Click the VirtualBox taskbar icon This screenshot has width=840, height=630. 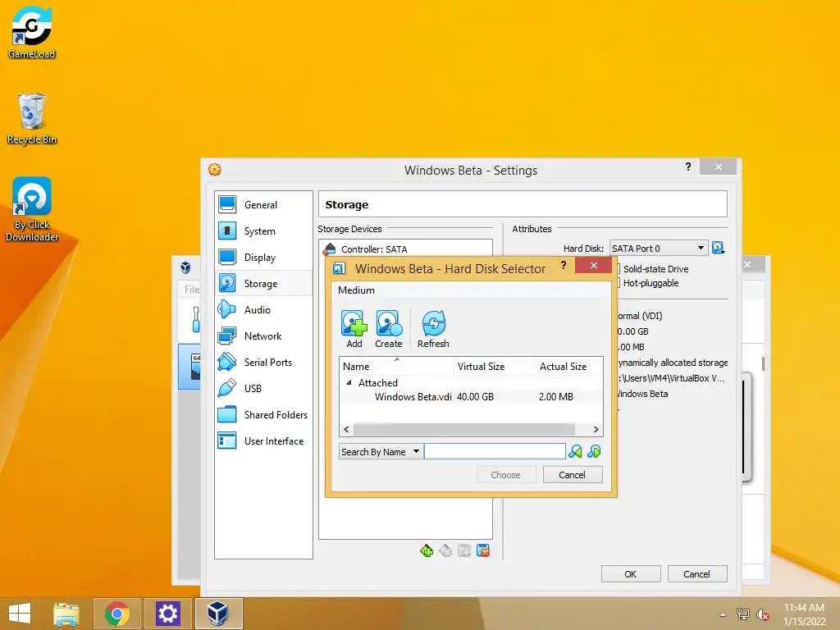pyautogui.click(x=218, y=614)
